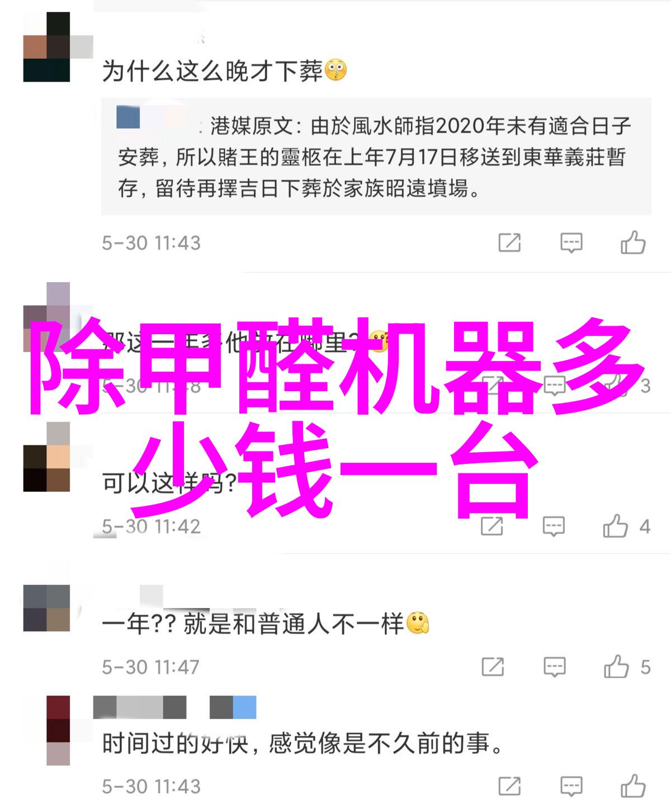Like the '一年?? 就是和普通人不一样' comment
Viewport: 671px width, 812px height.
click(616, 667)
